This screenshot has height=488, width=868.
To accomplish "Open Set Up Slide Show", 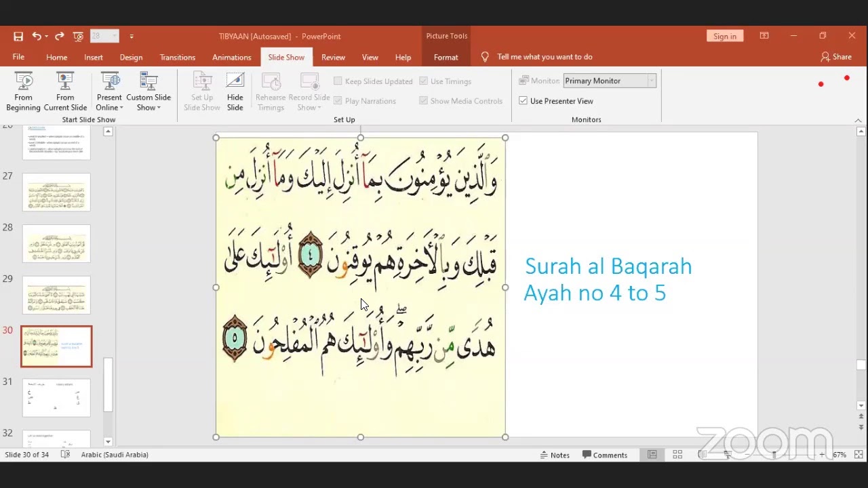I will click(x=202, y=92).
